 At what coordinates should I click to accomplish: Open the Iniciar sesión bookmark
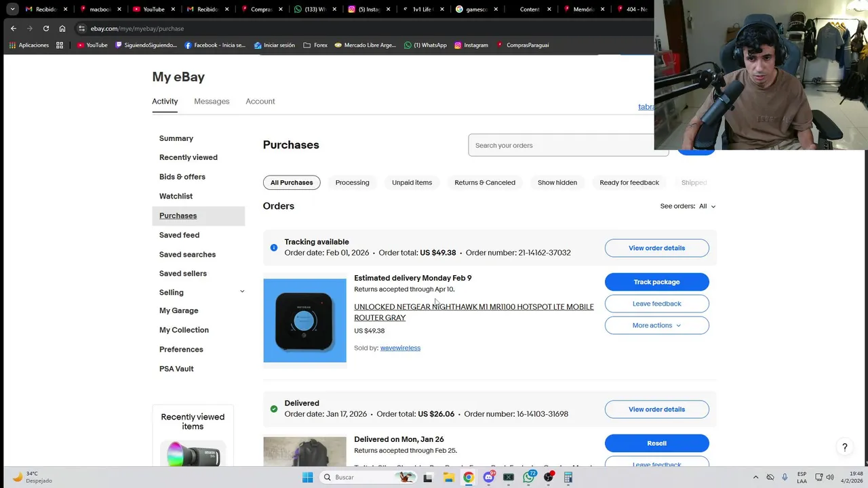pos(275,45)
